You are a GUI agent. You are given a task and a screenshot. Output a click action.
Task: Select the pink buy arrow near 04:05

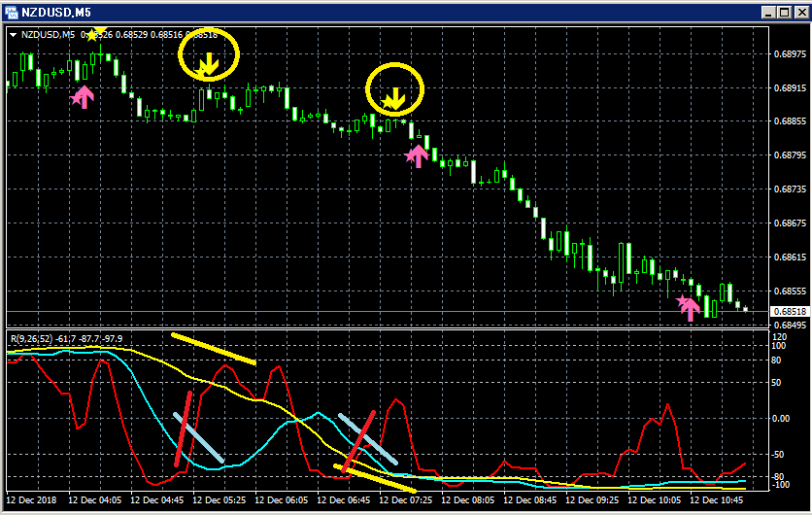[x=83, y=97]
